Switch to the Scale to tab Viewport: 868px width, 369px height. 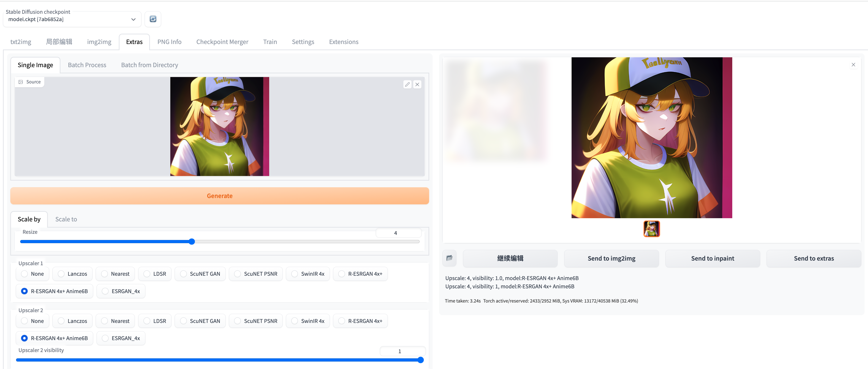66,219
